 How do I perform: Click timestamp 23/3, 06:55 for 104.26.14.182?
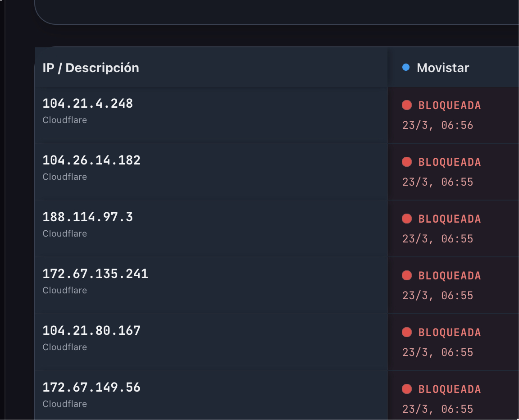(x=437, y=182)
